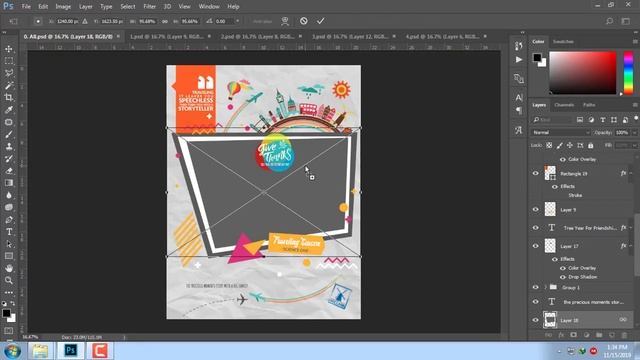Select the Pen tool
The image size is (640, 360).
point(9,220)
